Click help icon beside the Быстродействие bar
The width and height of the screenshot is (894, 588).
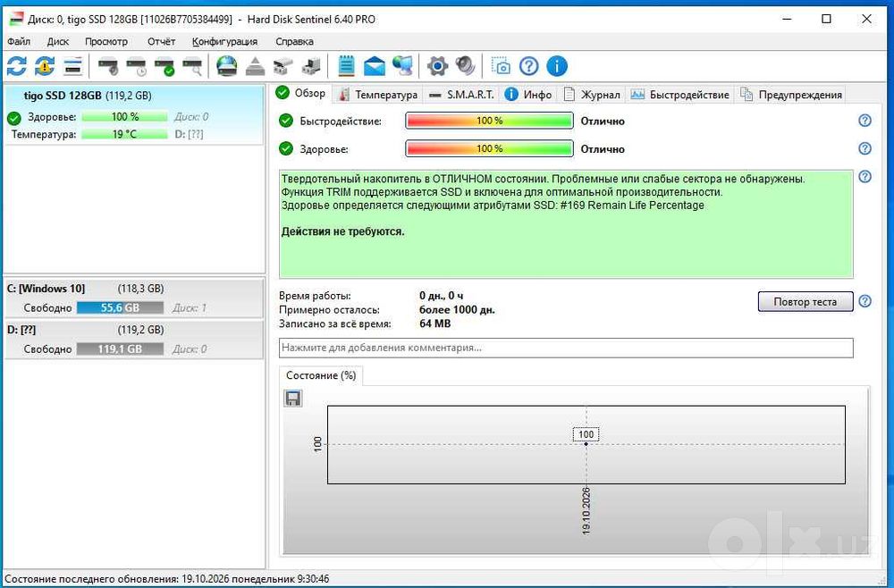(x=864, y=121)
